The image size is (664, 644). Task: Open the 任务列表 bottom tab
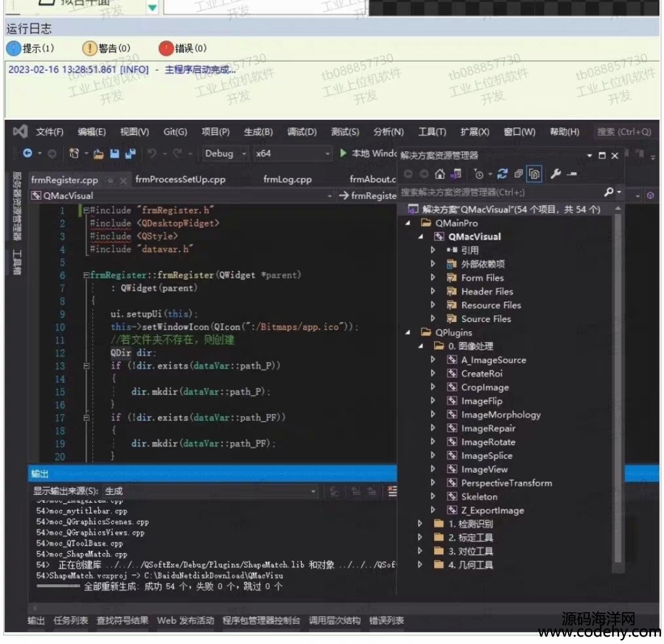tap(71, 620)
